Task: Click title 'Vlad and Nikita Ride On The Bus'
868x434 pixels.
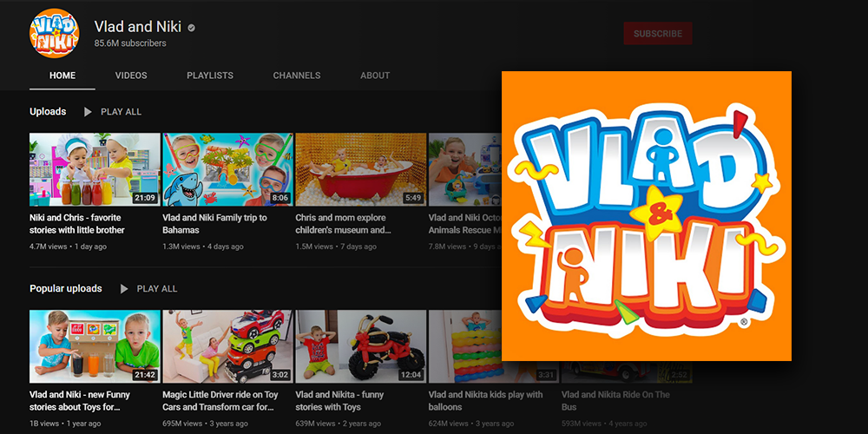Action: click(x=615, y=401)
